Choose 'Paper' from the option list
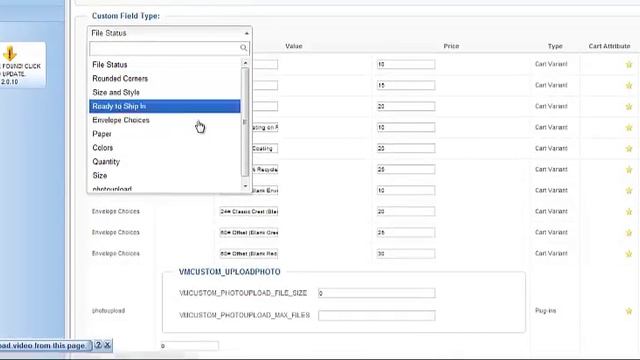Screen dimensions: 640x360 164,134
